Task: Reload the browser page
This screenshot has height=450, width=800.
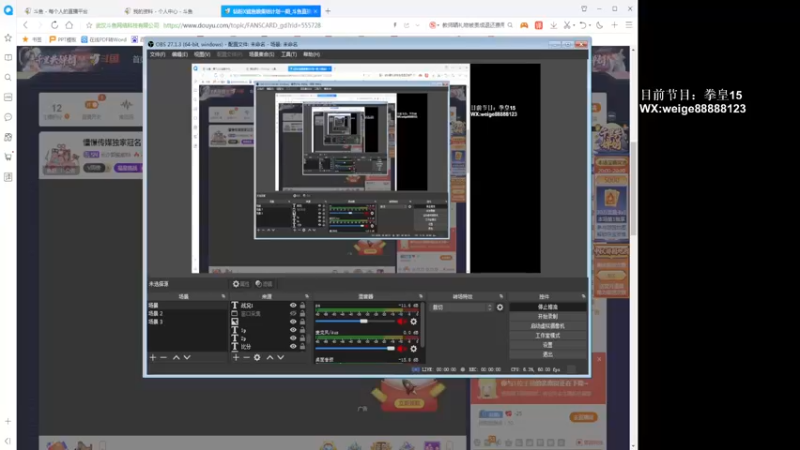Action: (54, 25)
